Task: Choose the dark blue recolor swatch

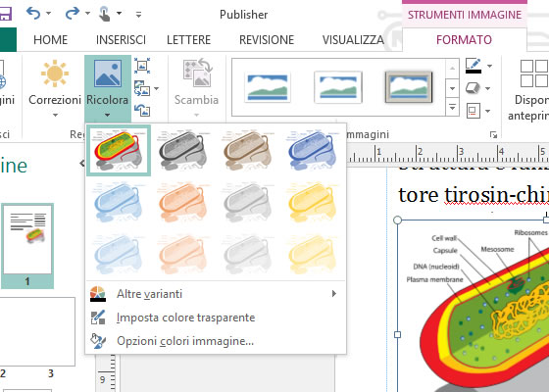Action: coord(313,151)
